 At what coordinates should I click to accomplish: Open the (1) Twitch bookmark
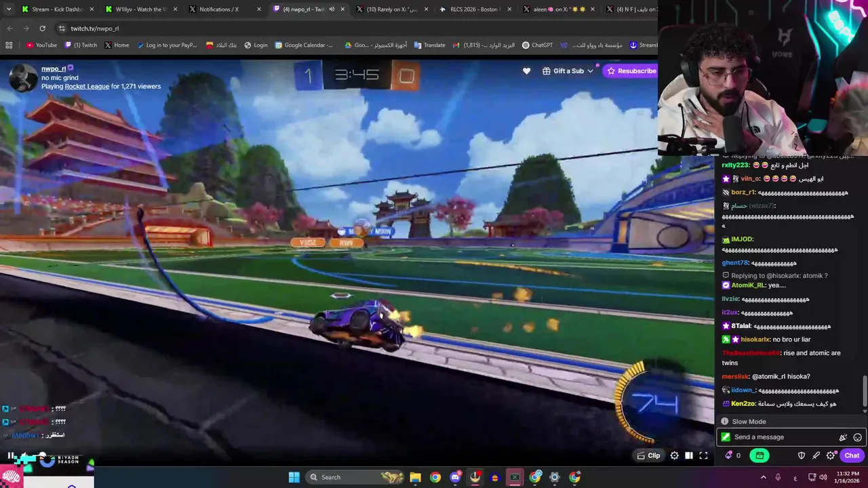[x=81, y=45]
